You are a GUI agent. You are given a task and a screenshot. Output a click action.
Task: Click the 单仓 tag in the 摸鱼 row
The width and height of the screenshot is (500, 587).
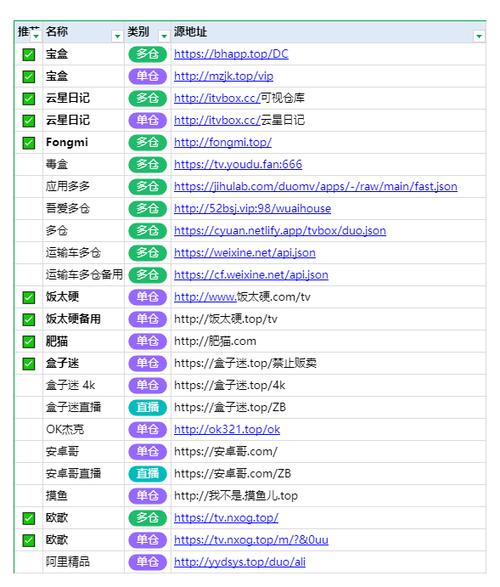pyautogui.click(x=147, y=496)
